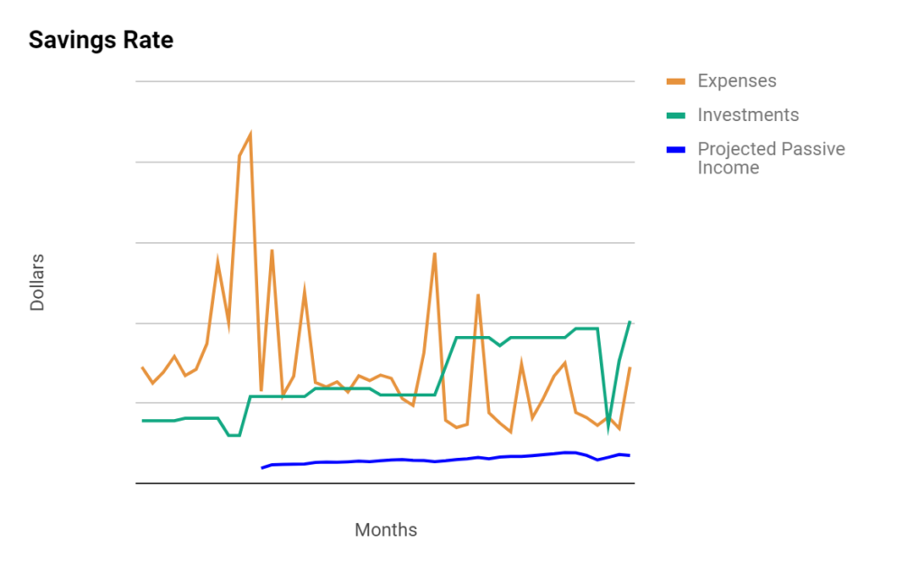Image resolution: width=924 pixels, height=568 pixels.
Task: Click the start of the blue Passive Income line
Action: click(263, 468)
